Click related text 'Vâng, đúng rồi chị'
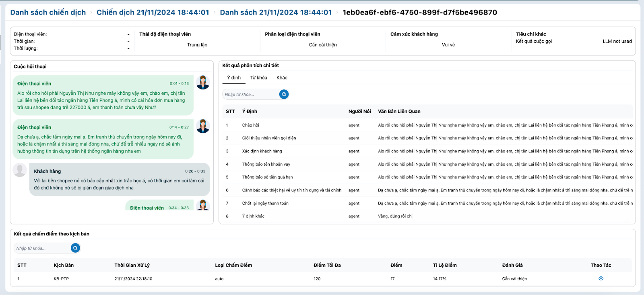644x295 pixels. 395,216
